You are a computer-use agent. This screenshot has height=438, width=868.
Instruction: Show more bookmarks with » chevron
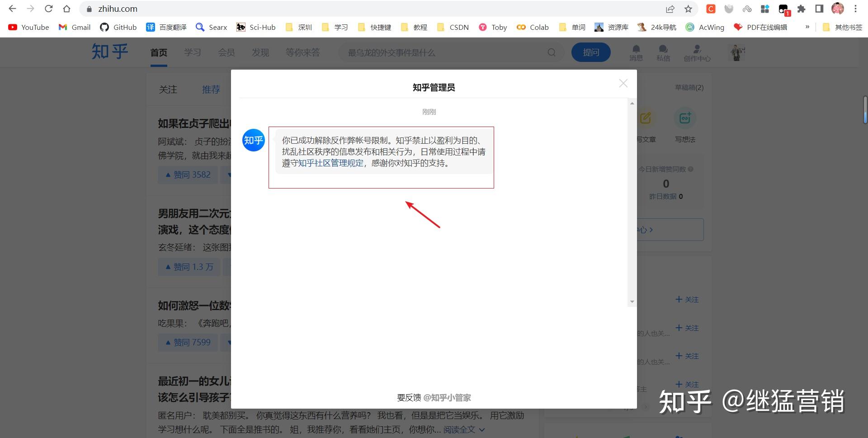click(807, 27)
